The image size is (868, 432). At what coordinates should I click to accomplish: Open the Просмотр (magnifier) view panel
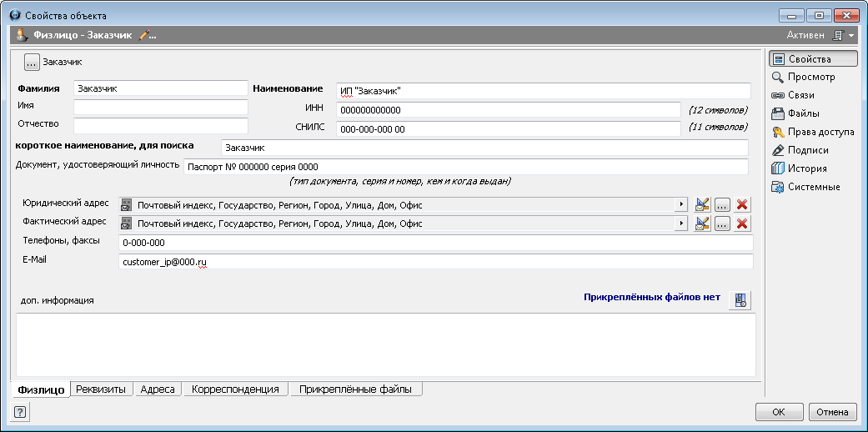click(x=802, y=77)
